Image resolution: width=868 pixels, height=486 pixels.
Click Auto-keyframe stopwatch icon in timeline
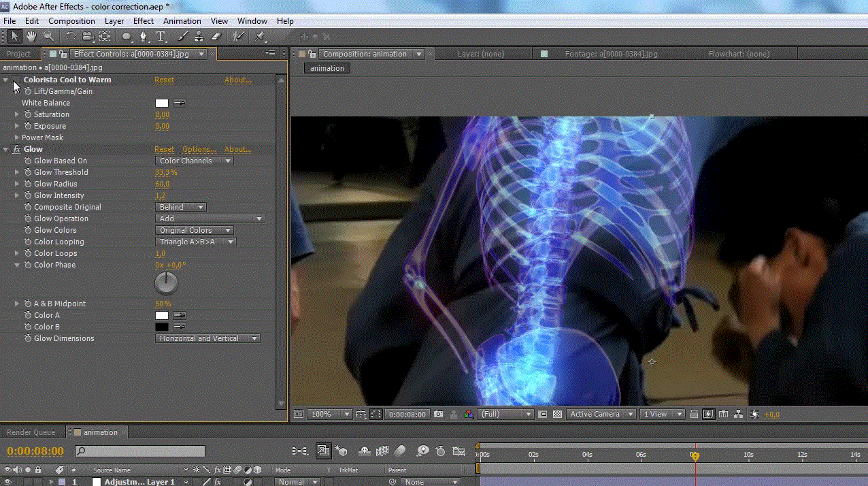pos(441,451)
